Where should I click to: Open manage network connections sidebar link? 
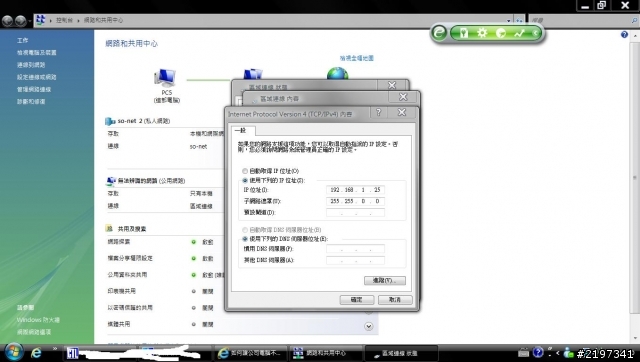pyautogui.click(x=34, y=89)
